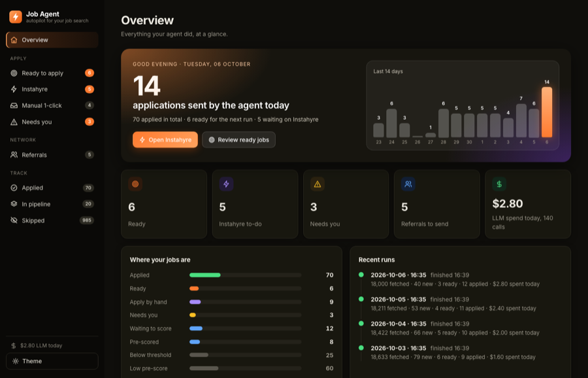
Task: Open the Applied sidebar link
Action: (52, 188)
